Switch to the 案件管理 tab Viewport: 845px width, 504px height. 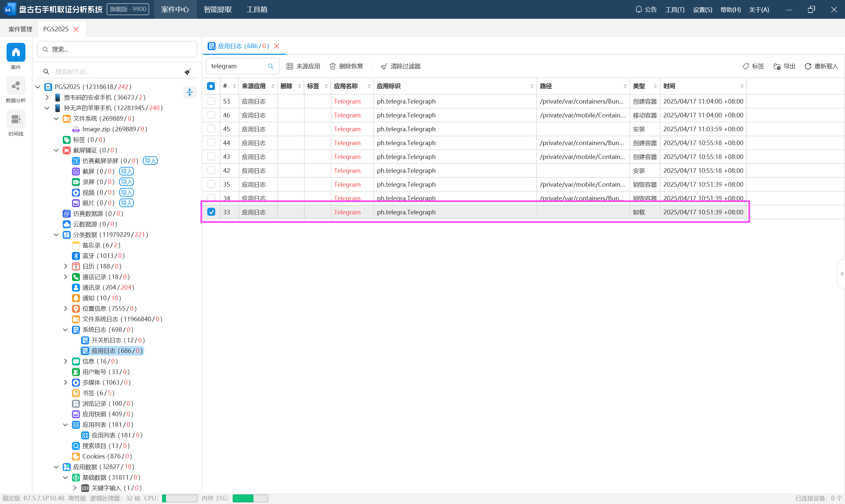coord(20,29)
